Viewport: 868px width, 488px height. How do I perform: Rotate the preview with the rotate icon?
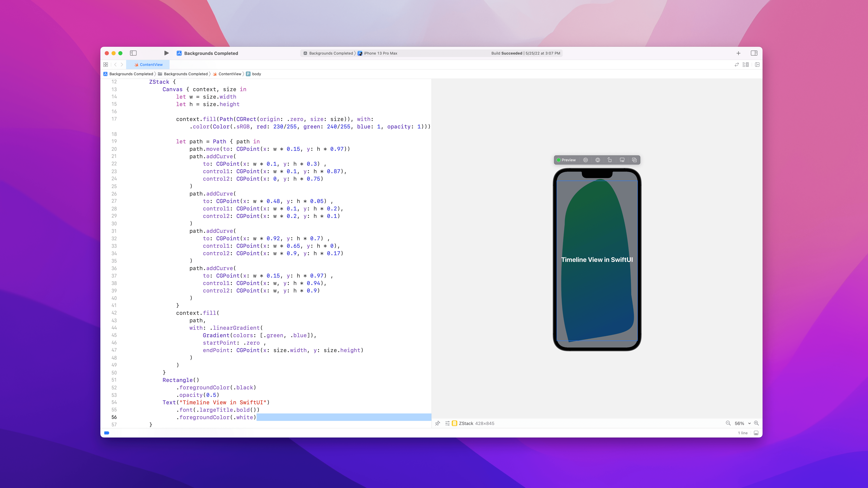coord(610,160)
